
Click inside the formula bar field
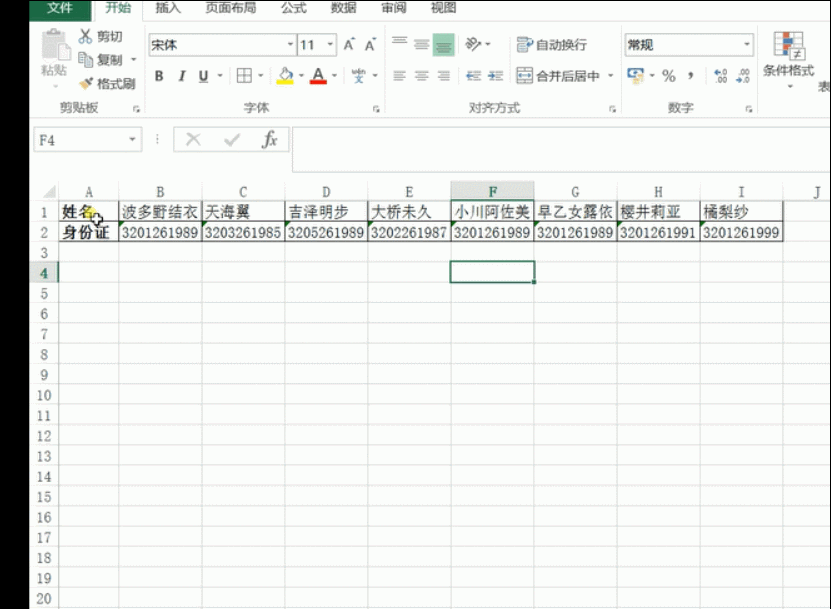tap(561, 149)
